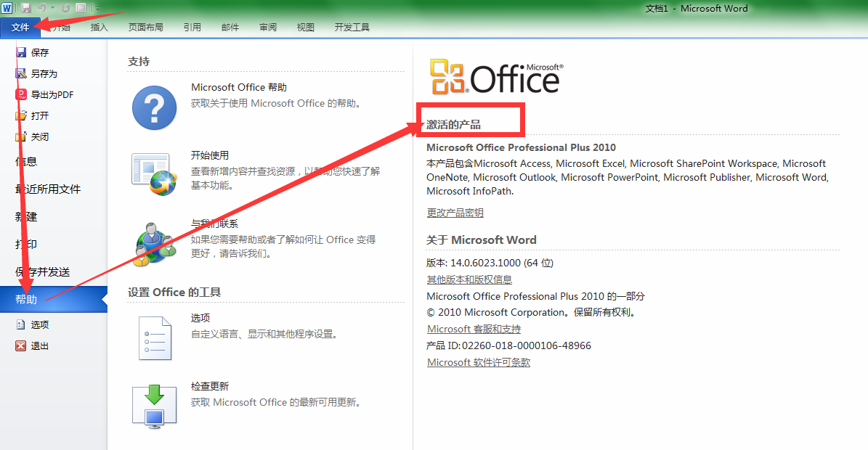
Task: Click the 检查更新 (Check for Updates) title
Action: pos(210,386)
